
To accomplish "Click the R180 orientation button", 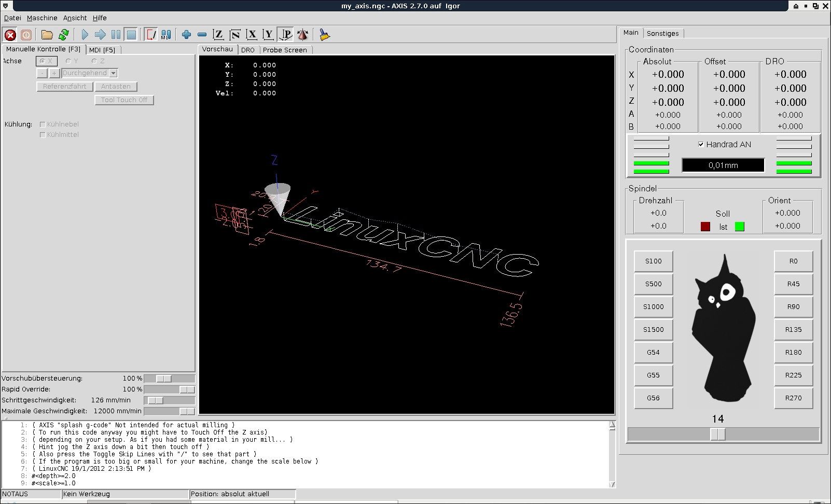I will pyautogui.click(x=793, y=353).
